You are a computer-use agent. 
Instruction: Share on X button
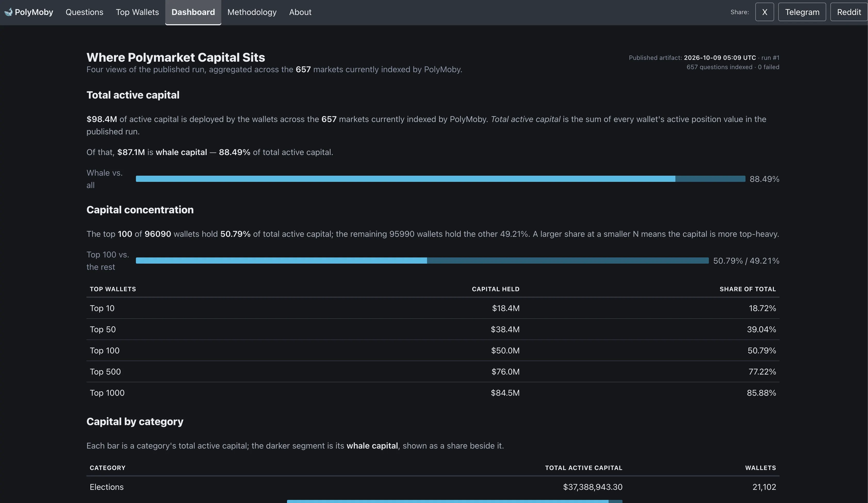pos(764,12)
